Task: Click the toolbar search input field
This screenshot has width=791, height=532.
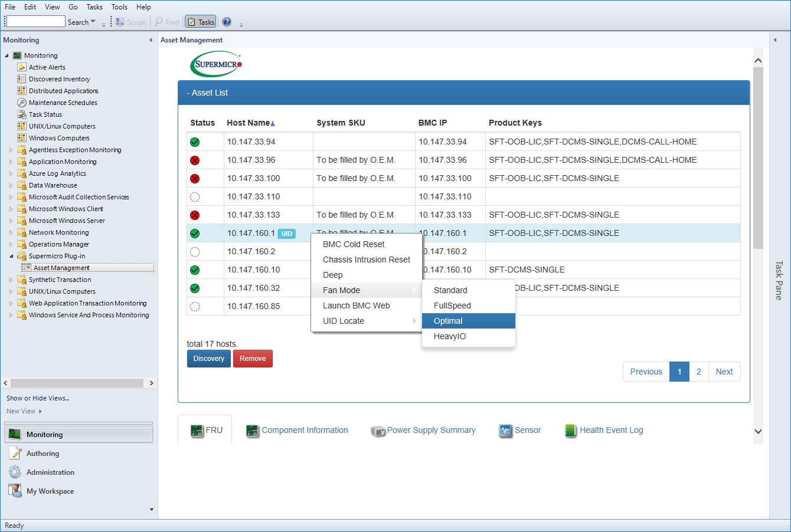Action: click(x=35, y=22)
